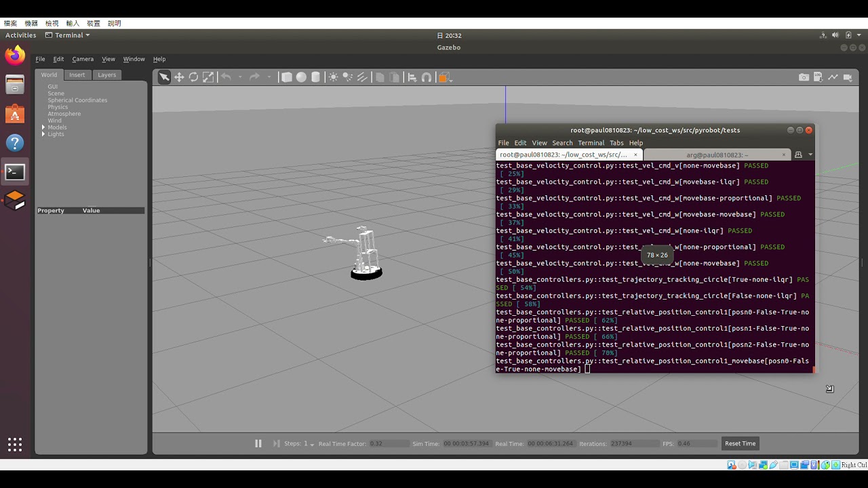Open the view angle dropdown (orange cube)

click(x=444, y=77)
